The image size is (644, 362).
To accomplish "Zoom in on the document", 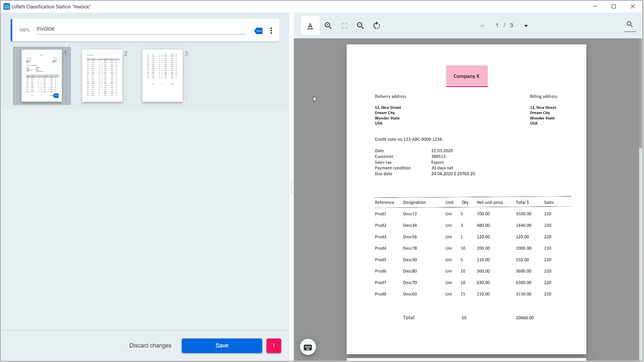I will pos(328,26).
